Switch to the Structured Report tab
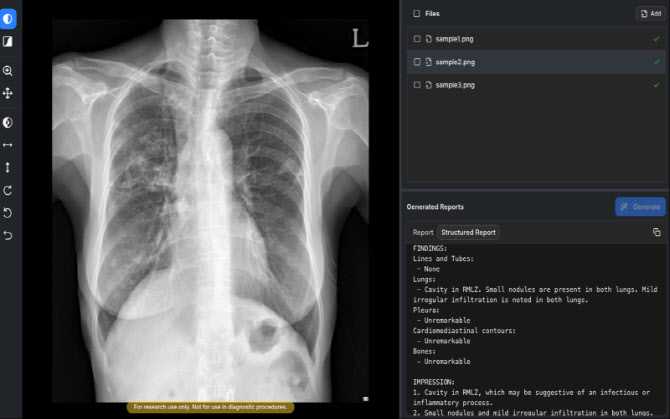Viewport: 670px width, 419px height. coord(468,232)
